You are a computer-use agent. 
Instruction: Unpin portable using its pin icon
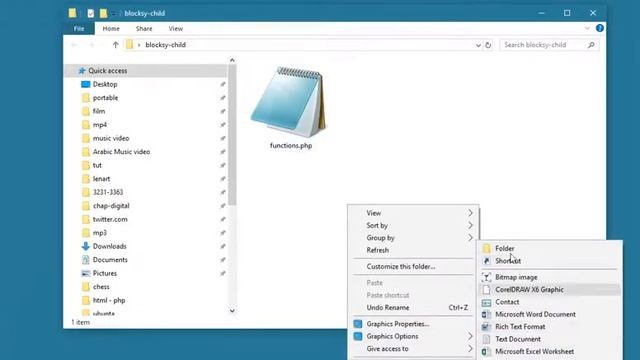click(223, 98)
